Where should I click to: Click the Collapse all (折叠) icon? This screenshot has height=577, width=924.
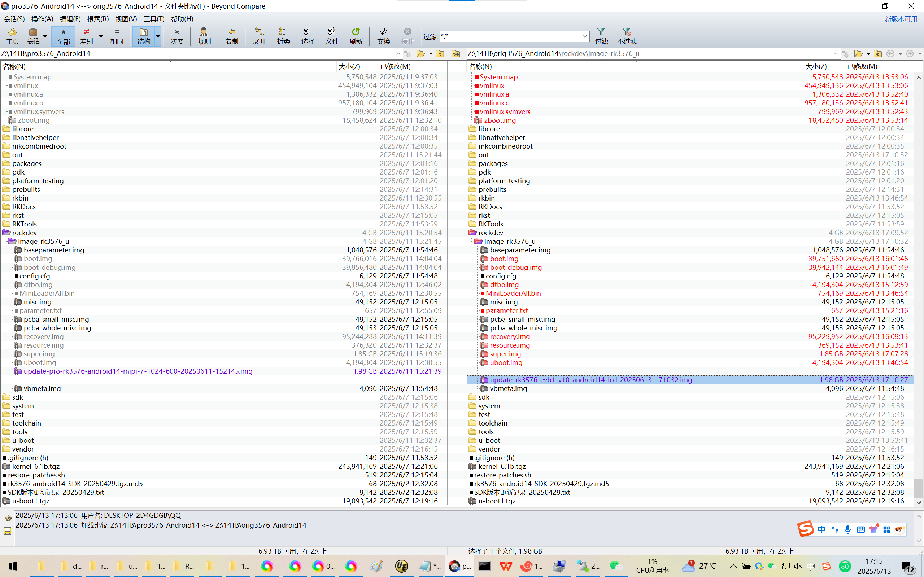283,36
